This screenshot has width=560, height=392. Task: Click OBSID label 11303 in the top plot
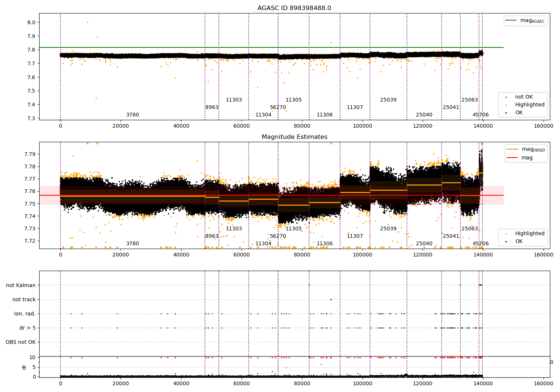point(234,100)
